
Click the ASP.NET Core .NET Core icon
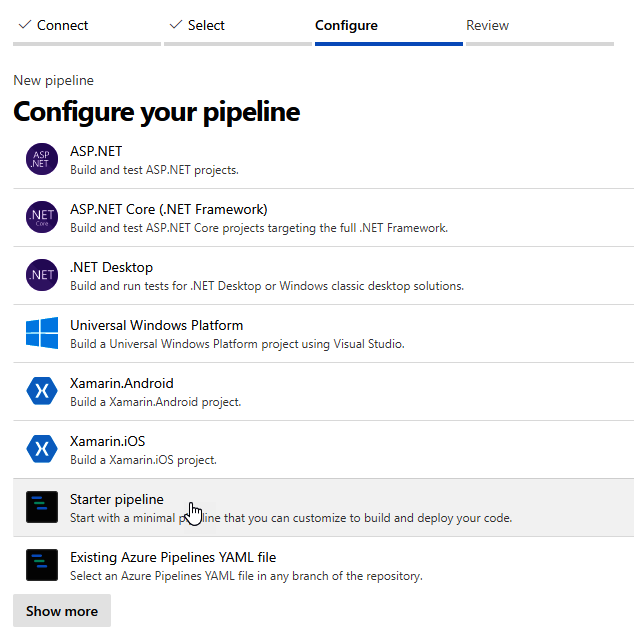point(42,217)
